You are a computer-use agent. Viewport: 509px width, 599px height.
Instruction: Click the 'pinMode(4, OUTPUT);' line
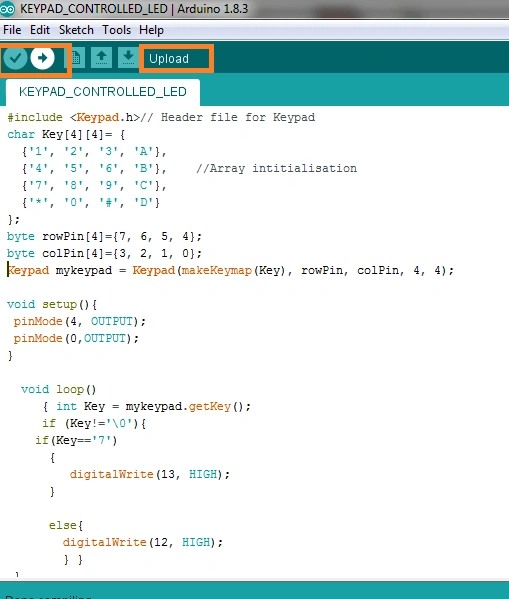click(x=80, y=322)
